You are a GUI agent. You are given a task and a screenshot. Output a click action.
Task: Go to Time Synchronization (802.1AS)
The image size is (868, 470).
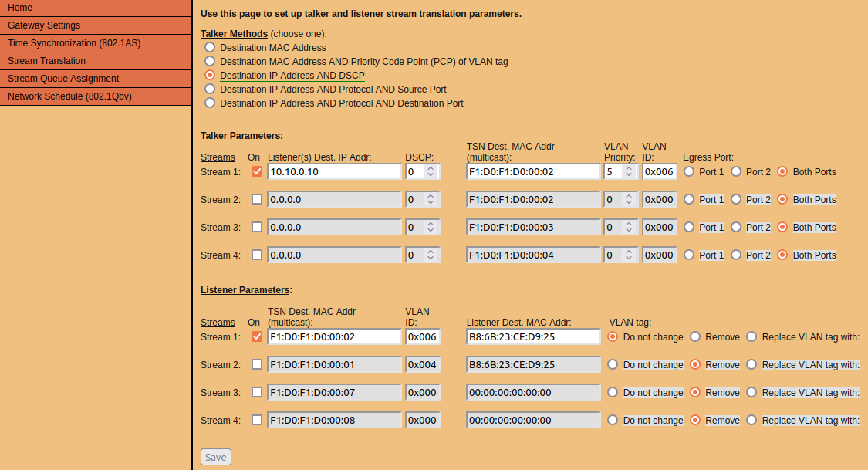click(96, 43)
